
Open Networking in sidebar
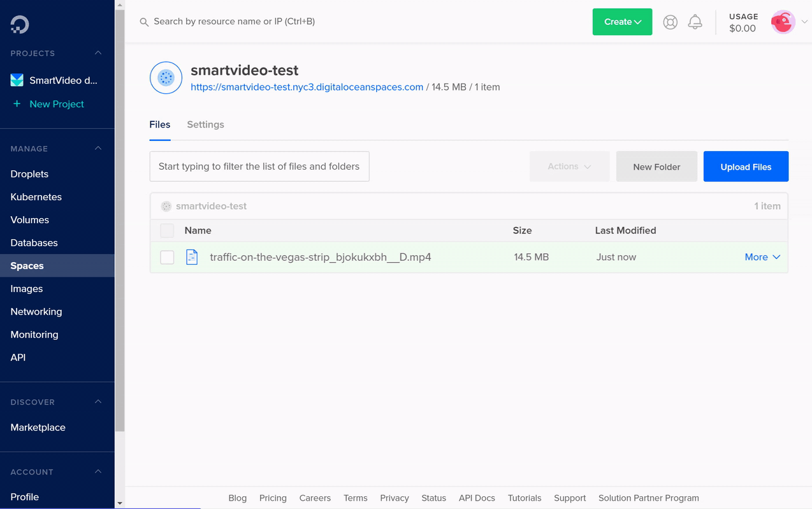(x=36, y=311)
